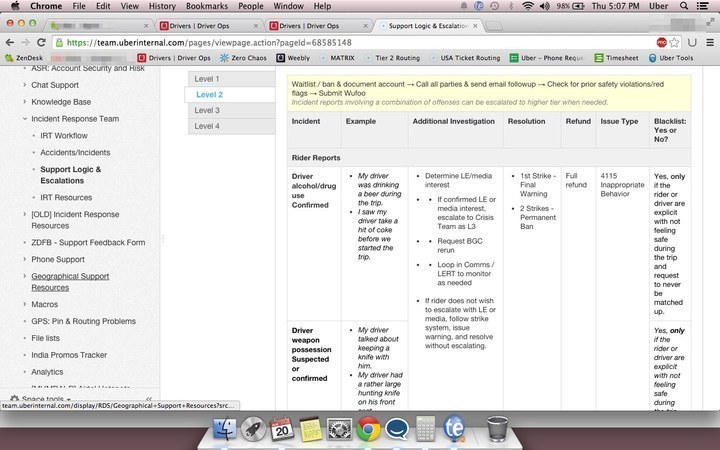Open the Bookmarks menu in menu bar
Viewport: 720px width, 450px height.
coord(208,6)
